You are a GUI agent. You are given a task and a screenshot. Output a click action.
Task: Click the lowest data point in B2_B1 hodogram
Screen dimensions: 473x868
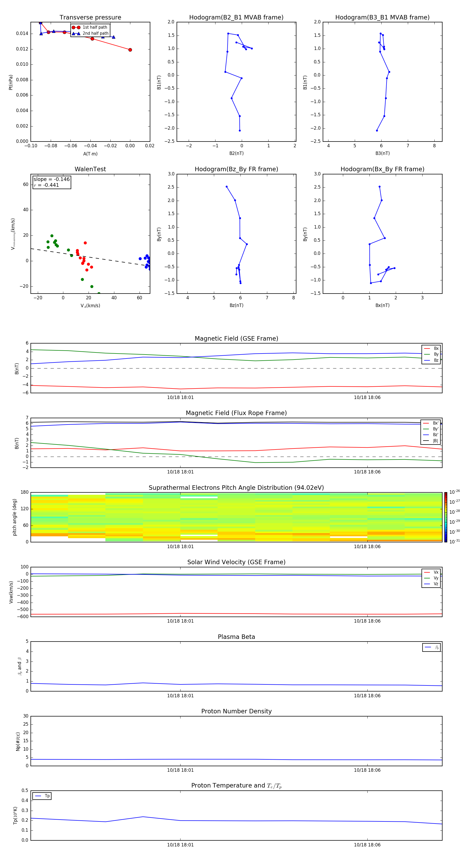click(x=240, y=131)
